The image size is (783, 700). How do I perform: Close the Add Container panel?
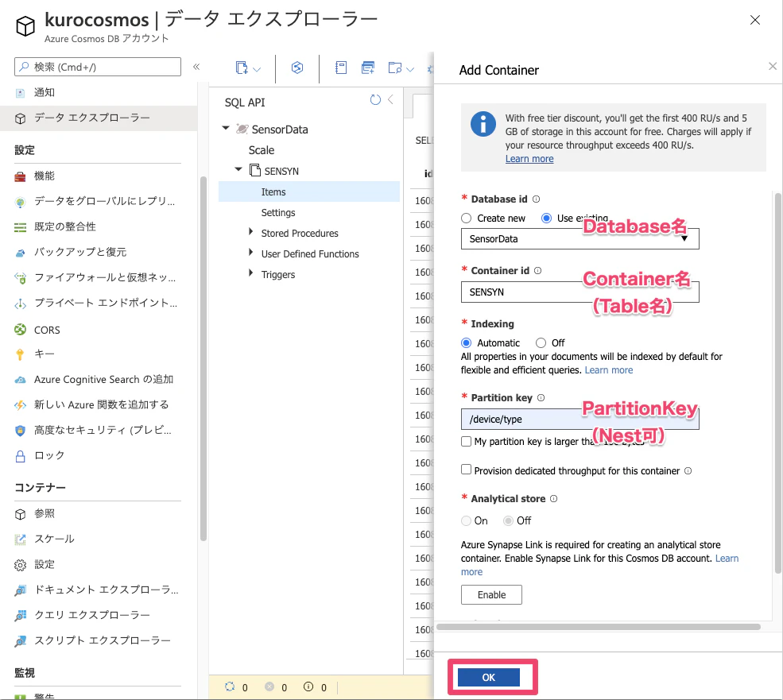pyautogui.click(x=773, y=66)
